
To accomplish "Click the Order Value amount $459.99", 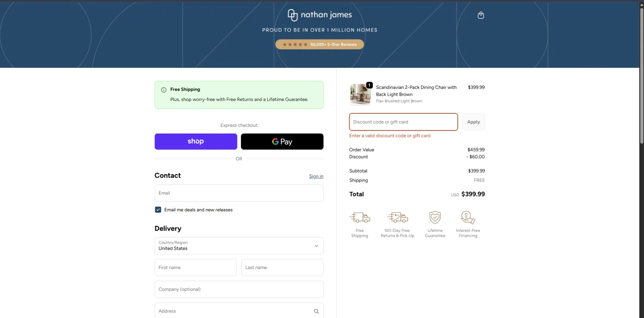I will 476,150.
